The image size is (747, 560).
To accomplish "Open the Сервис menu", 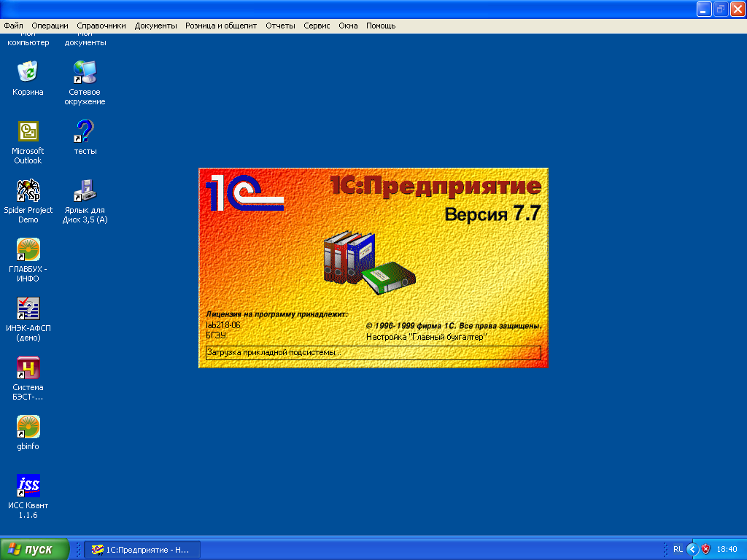I will click(317, 26).
